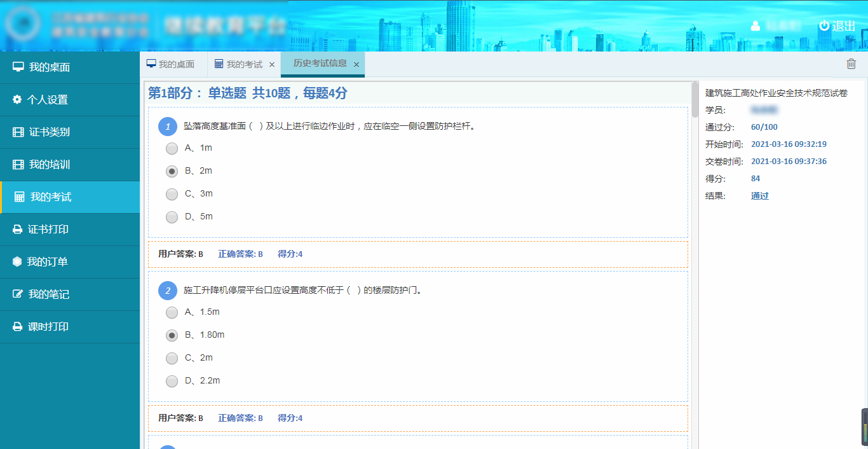This screenshot has height=449, width=868.
Task: Click the gear icon for 个人设置
Action: point(17,100)
